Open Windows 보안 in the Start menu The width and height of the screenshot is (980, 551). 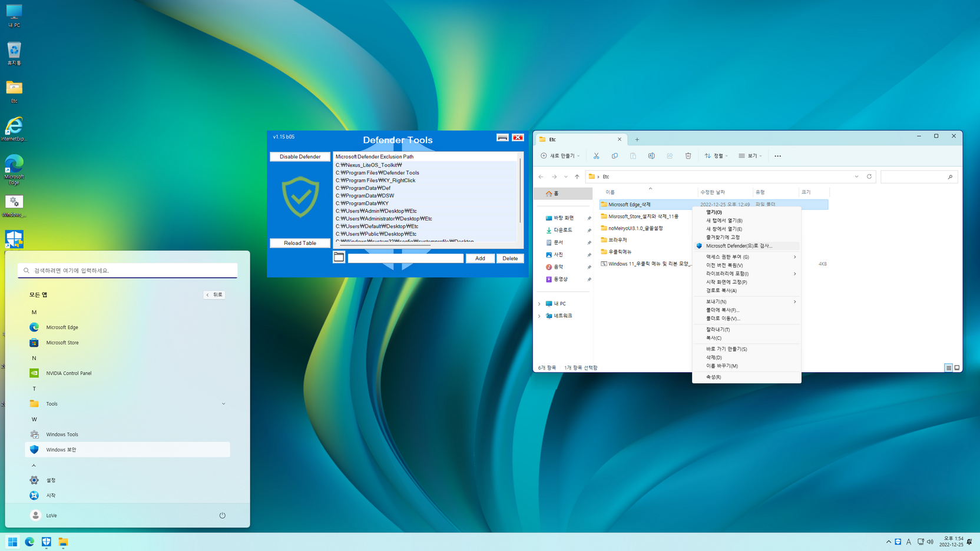pyautogui.click(x=127, y=450)
